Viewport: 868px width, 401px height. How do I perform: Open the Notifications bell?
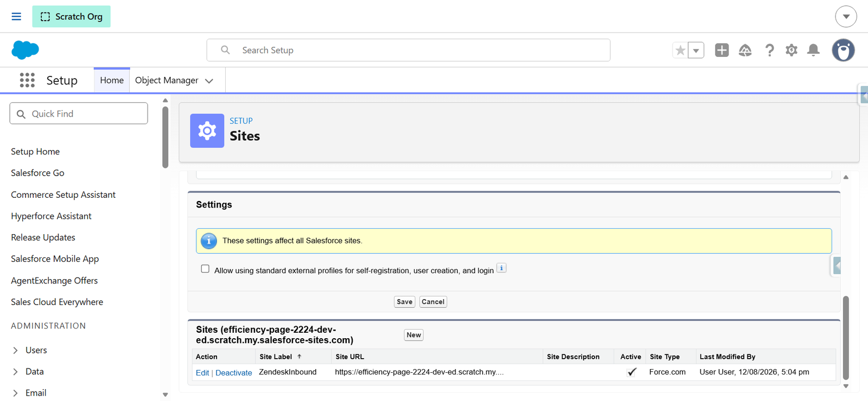[x=813, y=50]
